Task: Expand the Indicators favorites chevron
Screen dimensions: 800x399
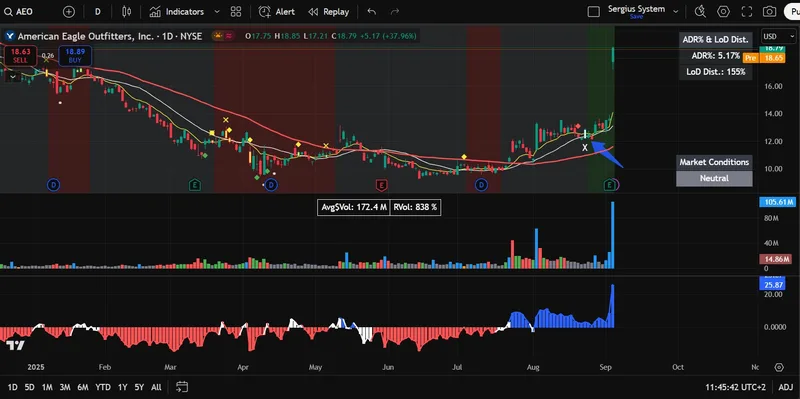Action: 217,11
